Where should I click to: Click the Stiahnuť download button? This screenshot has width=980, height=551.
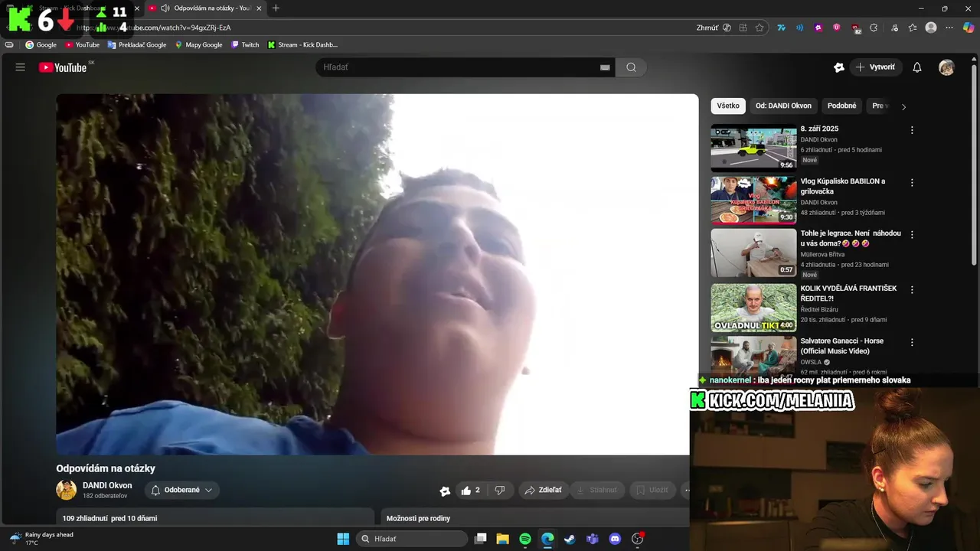click(597, 491)
